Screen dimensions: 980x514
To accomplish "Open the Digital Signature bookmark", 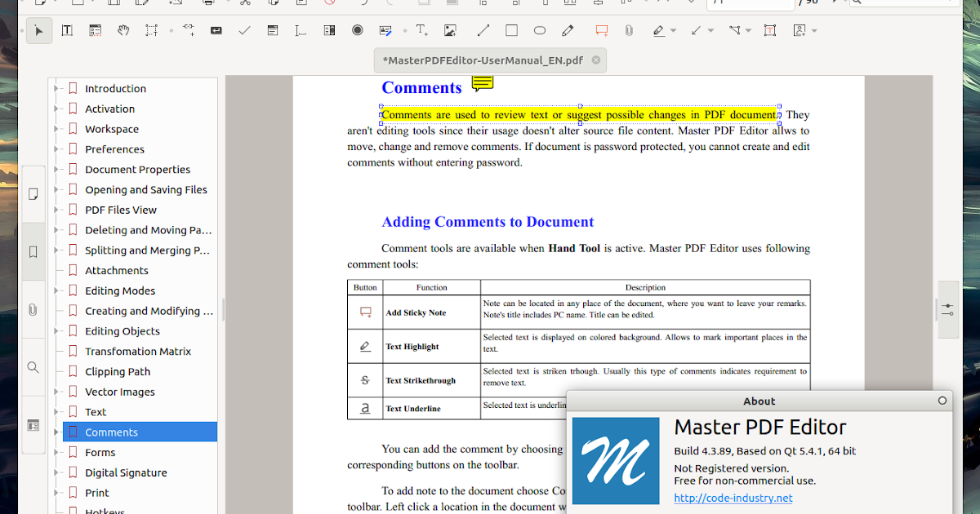I will (x=126, y=473).
